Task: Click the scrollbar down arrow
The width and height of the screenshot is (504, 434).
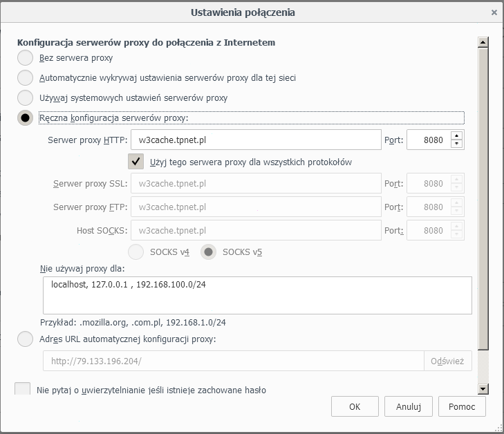Action: (483, 389)
